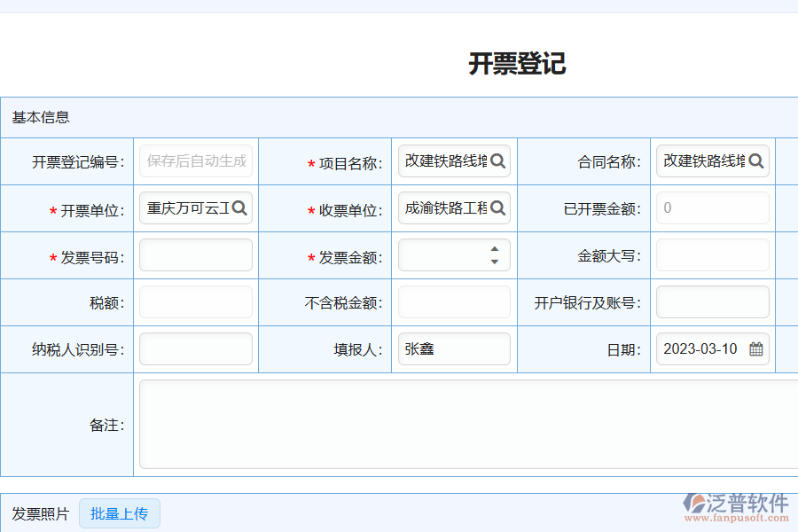Click the 批量上传 upload button

(x=119, y=512)
